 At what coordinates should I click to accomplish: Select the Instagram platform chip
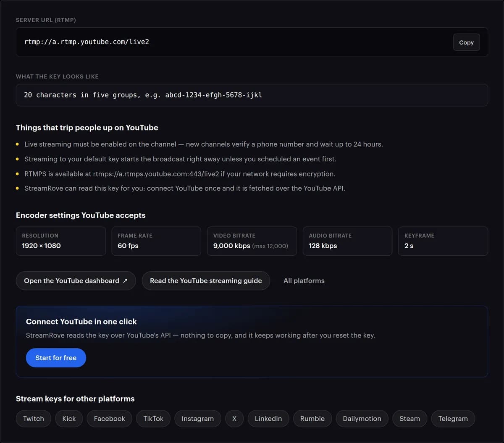[198, 419]
